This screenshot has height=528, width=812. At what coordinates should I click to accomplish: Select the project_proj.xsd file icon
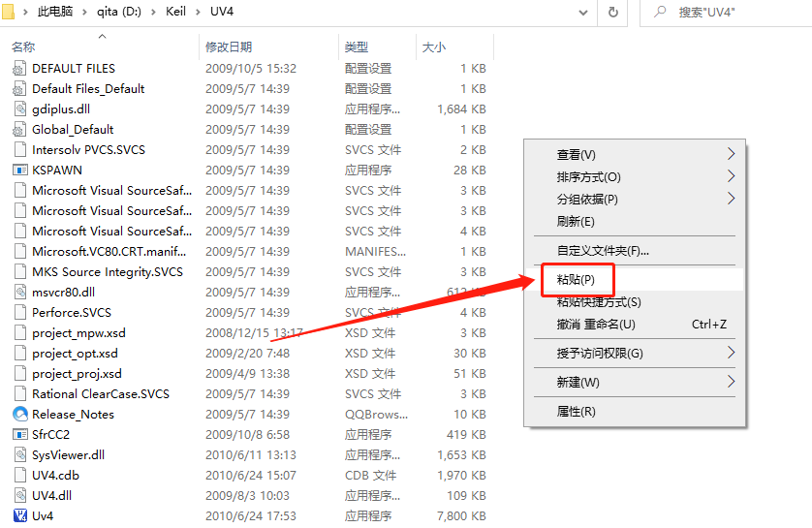[x=19, y=374]
